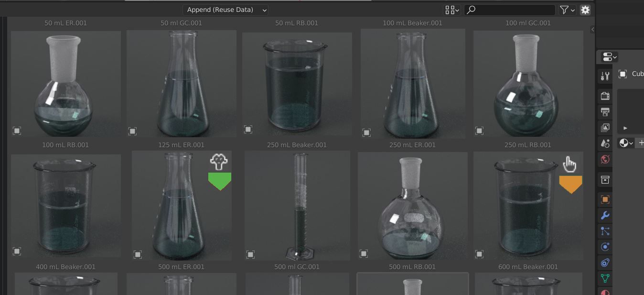Open the funnel filter options dropdown
This screenshot has height=295, width=644.
567,10
